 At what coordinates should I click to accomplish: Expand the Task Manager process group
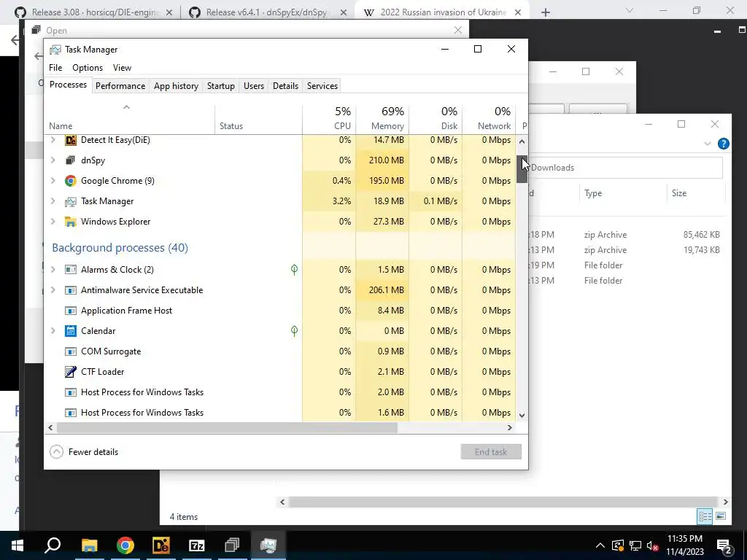[x=53, y=201]
